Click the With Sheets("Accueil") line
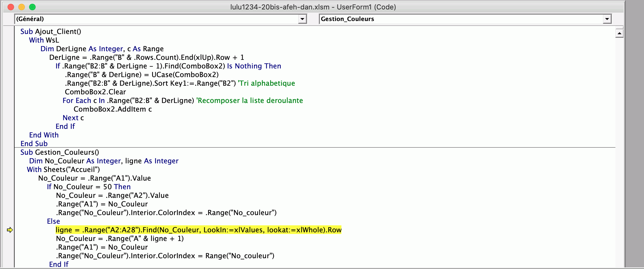The width and height of the screenshot is (644, 269). 63,170
